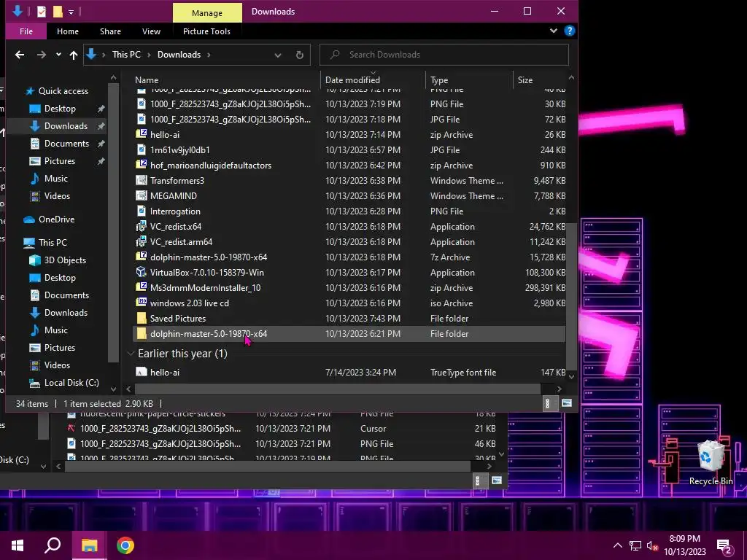
Task: Expand the ribbon with the chevron
Action: click(x=553, y=31)
